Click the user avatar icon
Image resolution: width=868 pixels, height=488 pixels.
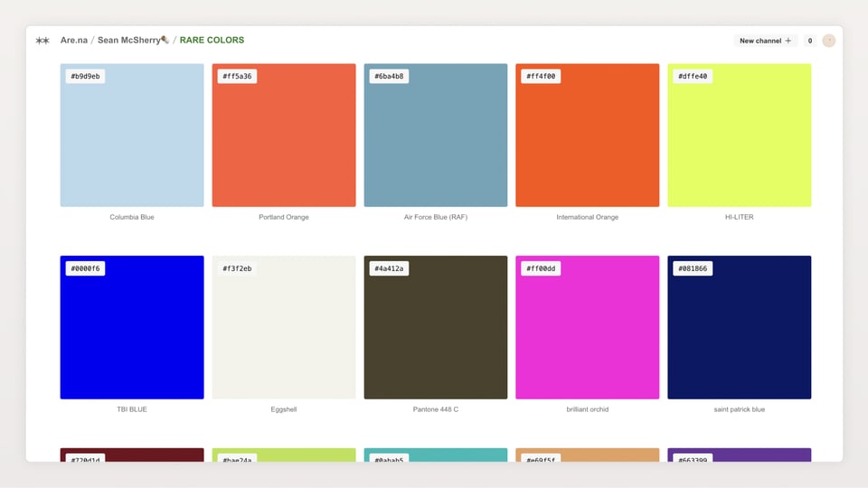pyautogui.click(x=828, y=41)
